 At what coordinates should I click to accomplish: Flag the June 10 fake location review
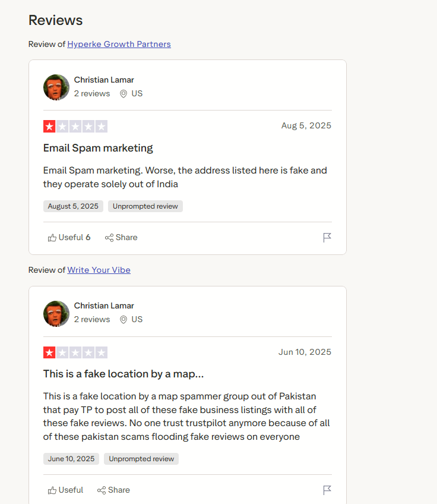pyautogui.click(x=327, y=490)
